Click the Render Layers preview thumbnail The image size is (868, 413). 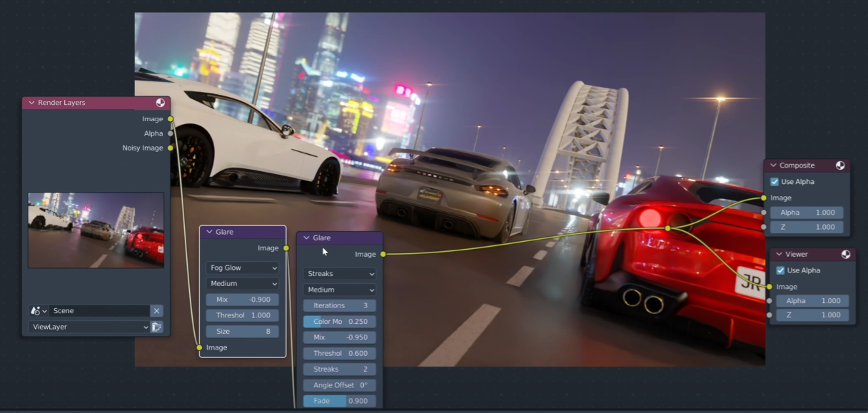[x=96, y=230]
